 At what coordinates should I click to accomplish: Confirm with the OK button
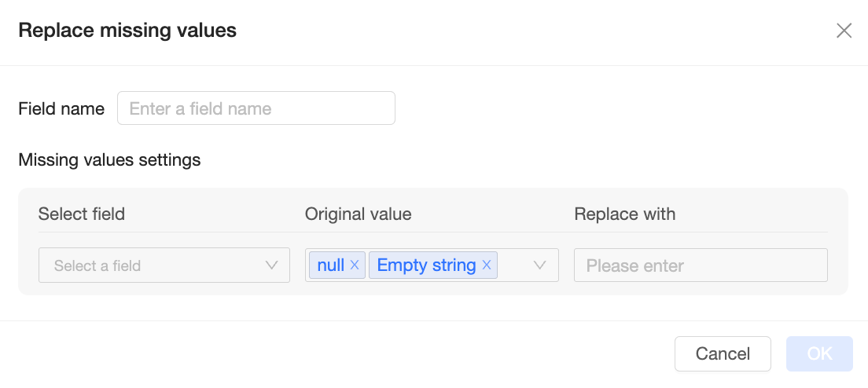pos(819,353)
